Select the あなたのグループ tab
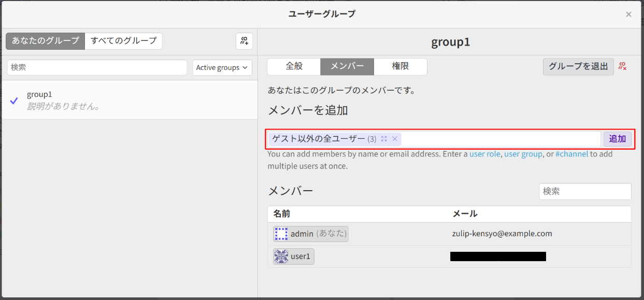Image resolution: width=644 pixels, height=300 pixels. [45, 41]
